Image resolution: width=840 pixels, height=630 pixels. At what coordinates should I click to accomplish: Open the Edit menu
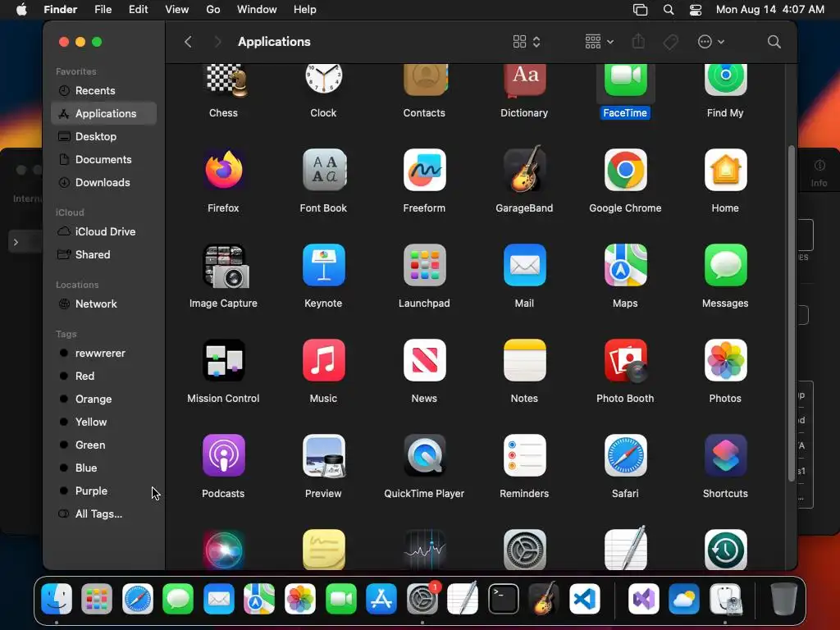pyautogui.click(x=138, y=10)
